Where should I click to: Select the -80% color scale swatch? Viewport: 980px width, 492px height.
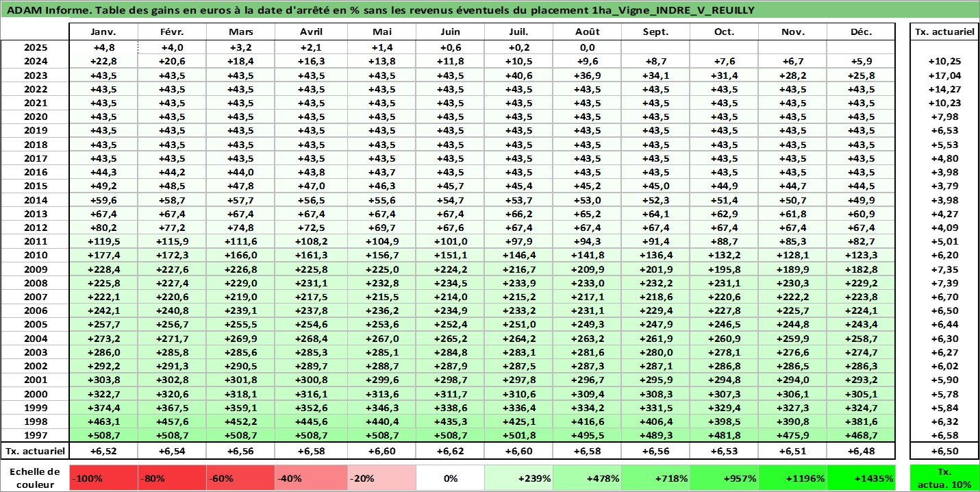tap(173, 478)
